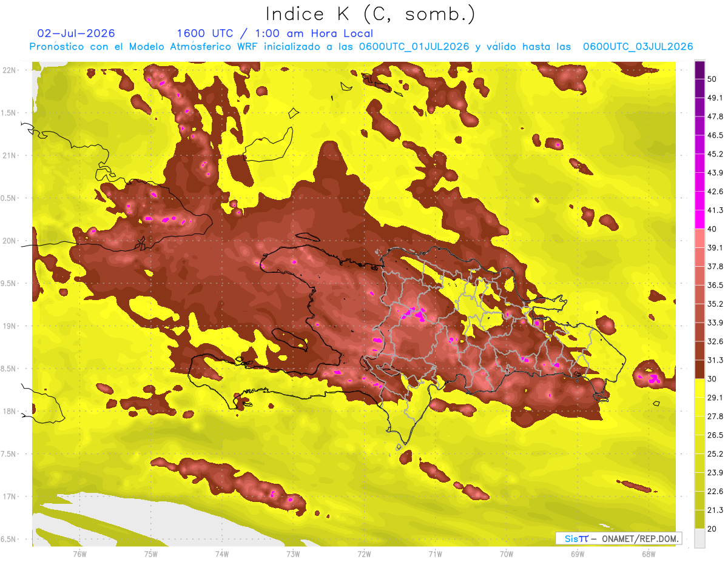Click the '22N' latitude label
728x562 pixels.
click(8, 70)
